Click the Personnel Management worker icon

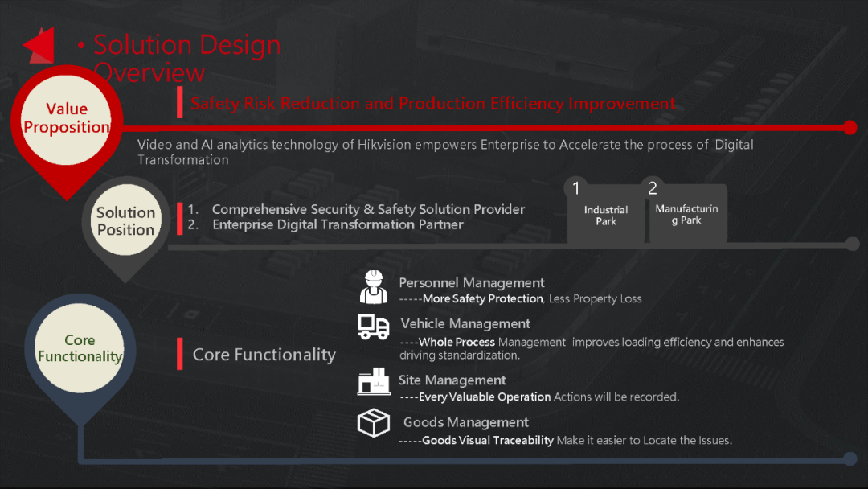tap(374, 287)
